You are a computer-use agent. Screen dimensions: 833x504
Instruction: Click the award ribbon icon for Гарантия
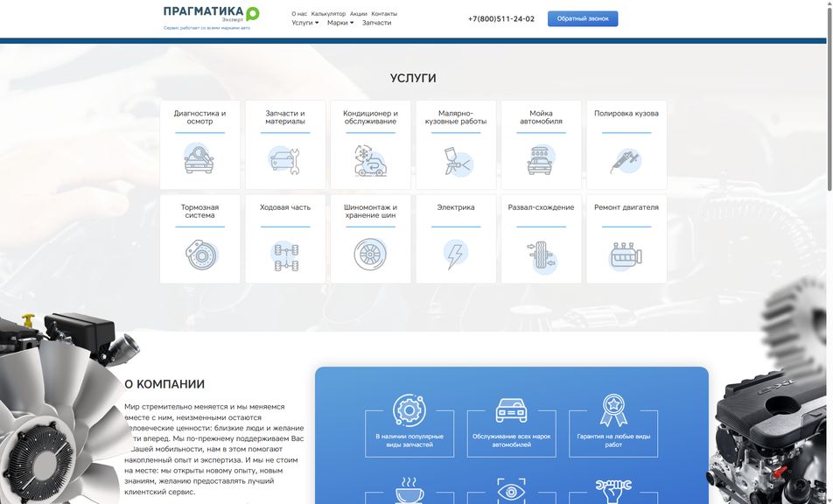[x=613, y=410]
